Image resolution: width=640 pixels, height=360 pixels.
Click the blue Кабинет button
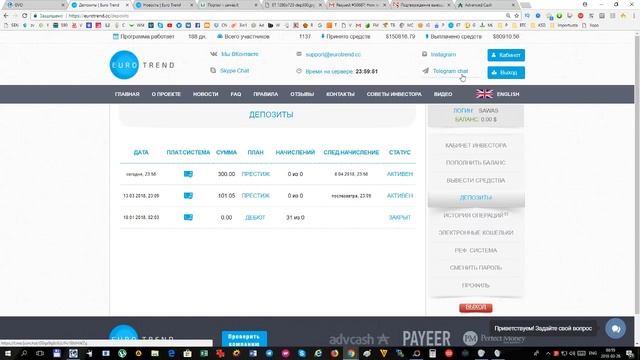[x=506, y=55]
